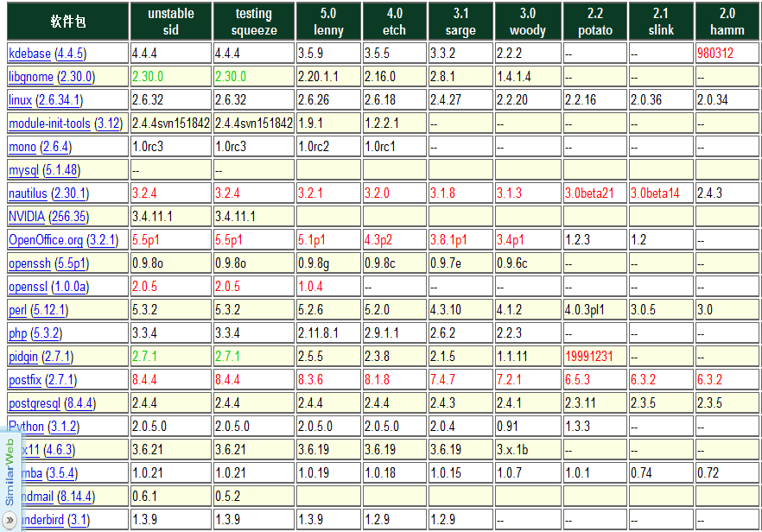Select the 3.8.1p1 cell in OpenOffice.org row
Image resolution: width=762 pixels, height=532 pixels.
click(x=460, y=239)
